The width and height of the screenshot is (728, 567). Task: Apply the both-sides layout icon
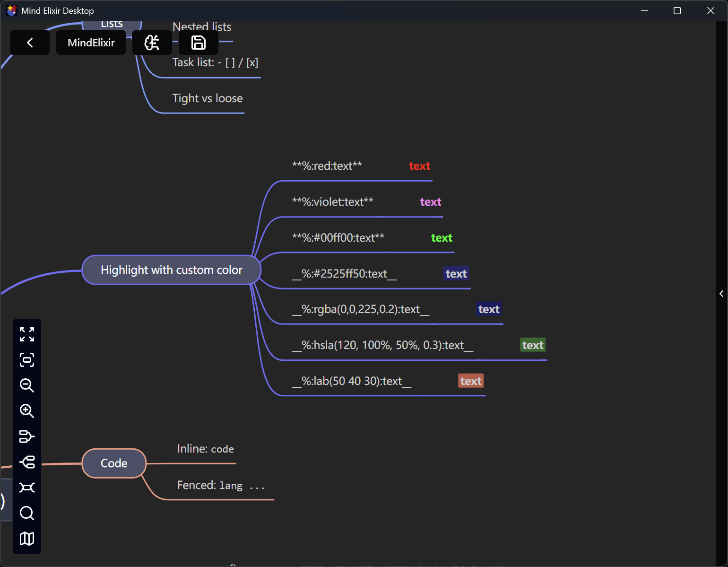tap(27, 488)
